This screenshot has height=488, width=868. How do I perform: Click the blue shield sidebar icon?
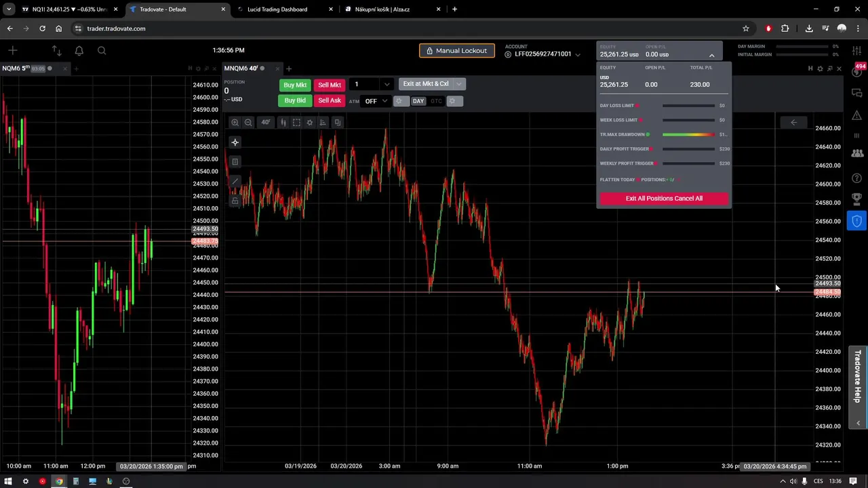coord(857,222)
